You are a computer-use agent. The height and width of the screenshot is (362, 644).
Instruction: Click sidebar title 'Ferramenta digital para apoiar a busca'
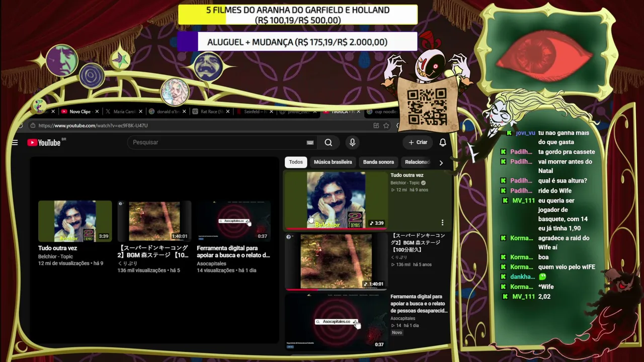point(419,304)
